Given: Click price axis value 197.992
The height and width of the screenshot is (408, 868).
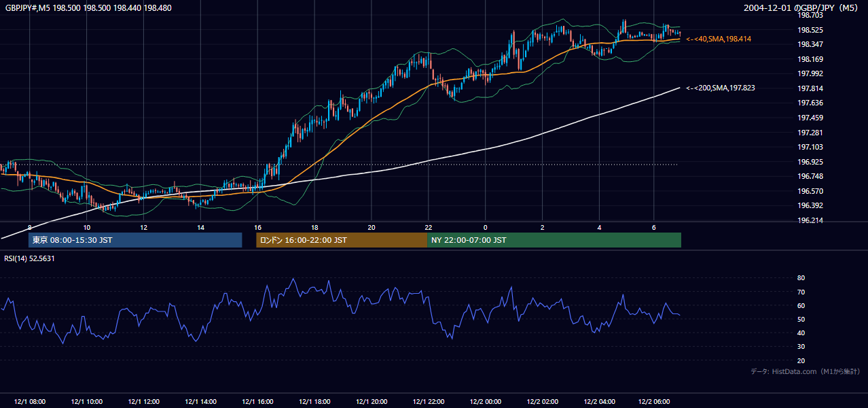Looking at the screenshot, I should 810,73.
